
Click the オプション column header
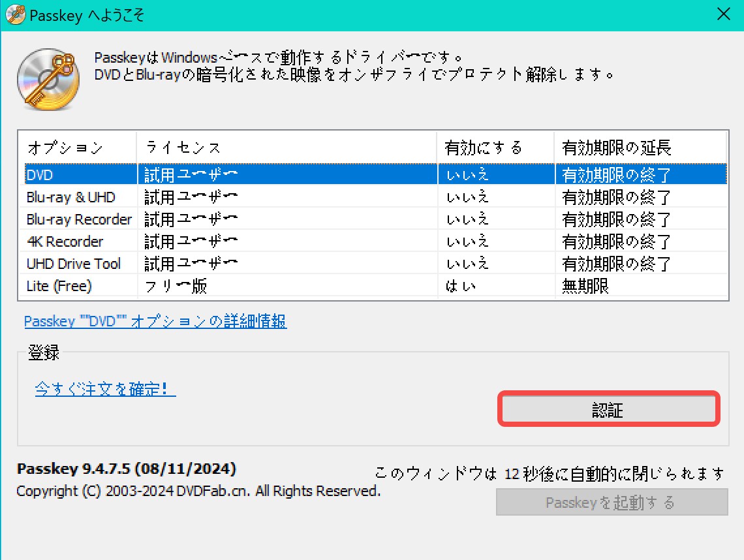(x=78, y=148)
